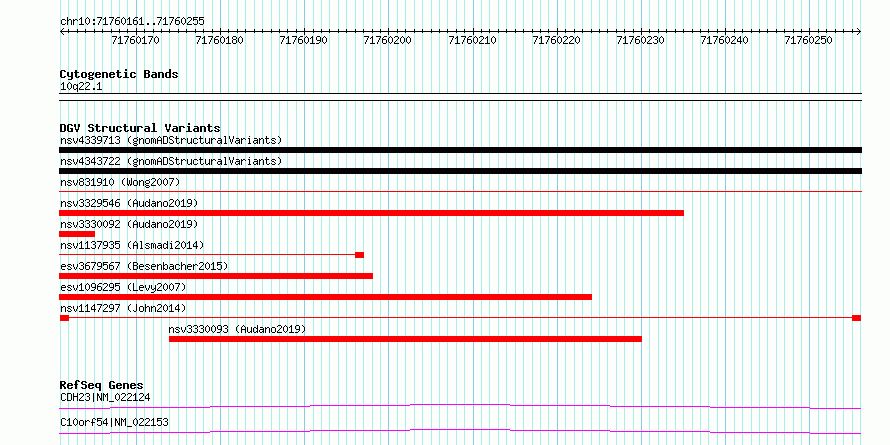
Task: Click the C10orf54 magenta gene line
Action: (460, 431)
